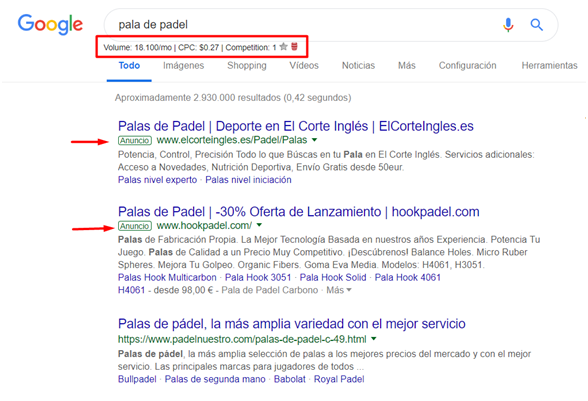Go to the Vídeos tab
Viewport: 588px width, 401px height.
pyautogui.click(x=304, y=66)
